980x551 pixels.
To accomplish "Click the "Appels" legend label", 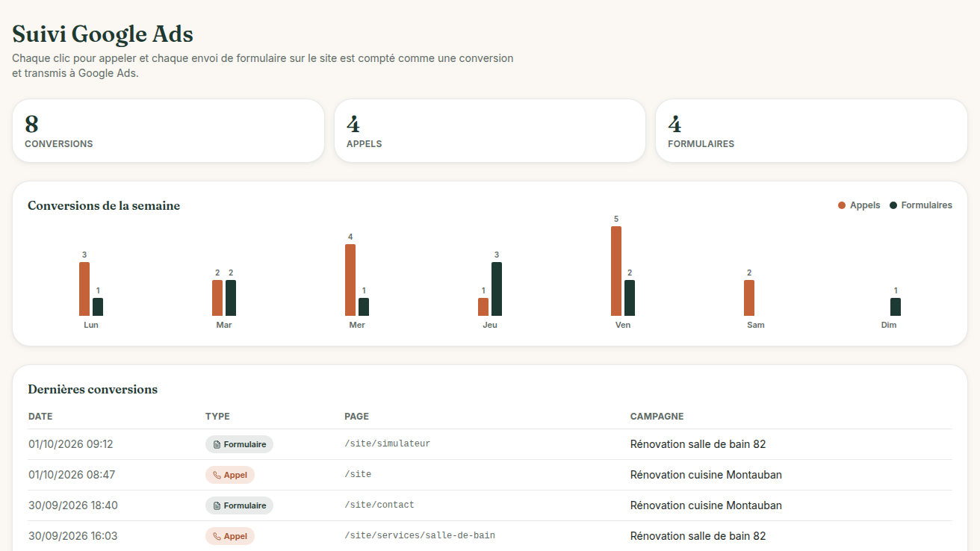I will tap(865, 205).
